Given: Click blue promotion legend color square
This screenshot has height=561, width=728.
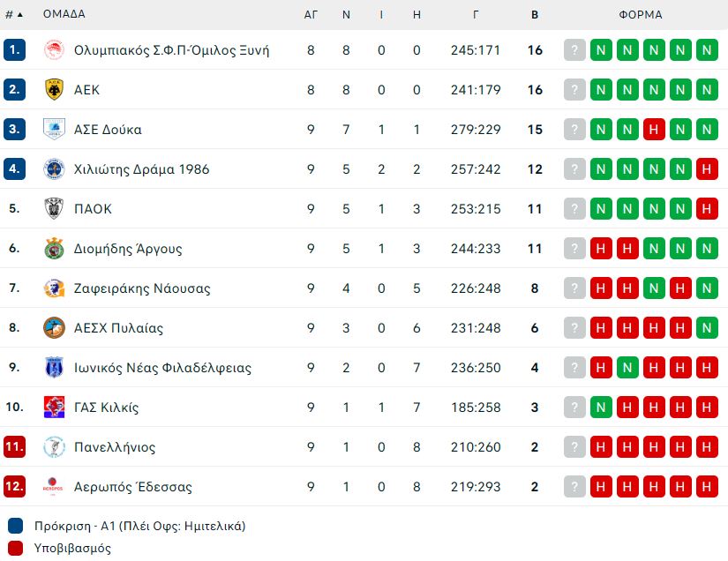Looking at the screenshot, I should [15, 526].
